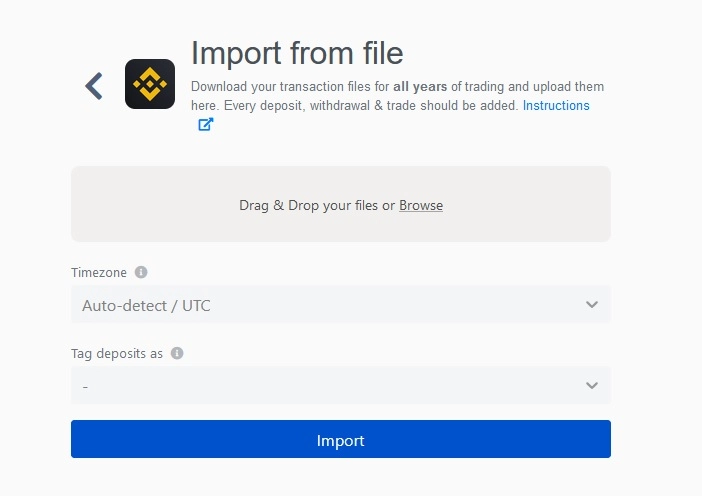Click the info icon next to Timezone
702x496 pixels.
(x=141, y=272)
